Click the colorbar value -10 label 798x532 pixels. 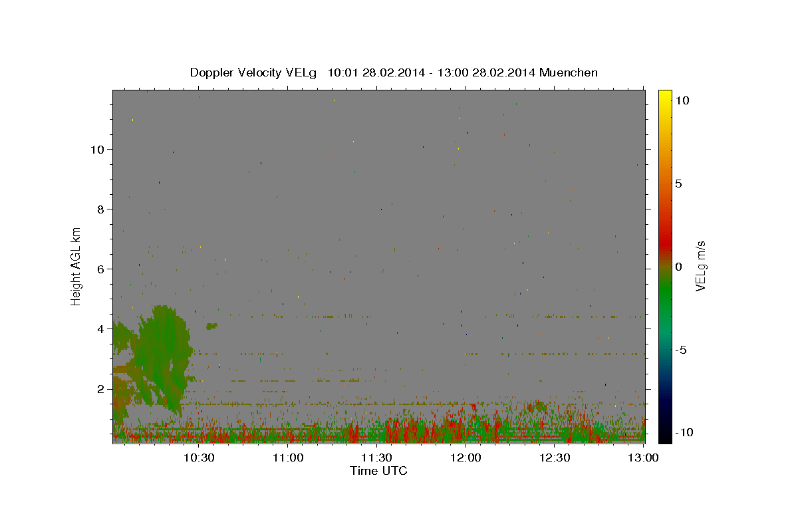[x=684, y=433]
